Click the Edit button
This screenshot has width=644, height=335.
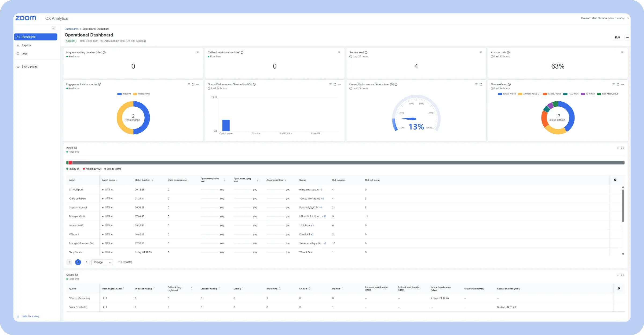(x=617, y=38)
